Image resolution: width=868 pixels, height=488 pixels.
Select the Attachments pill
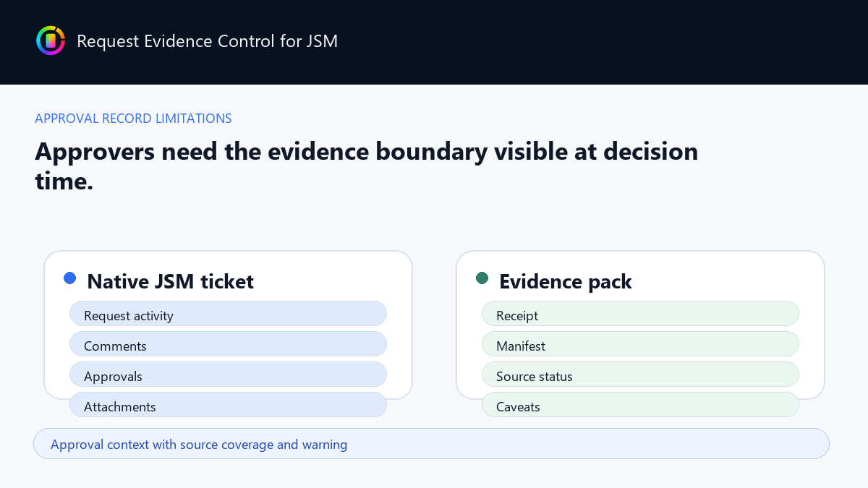(228, 406)
